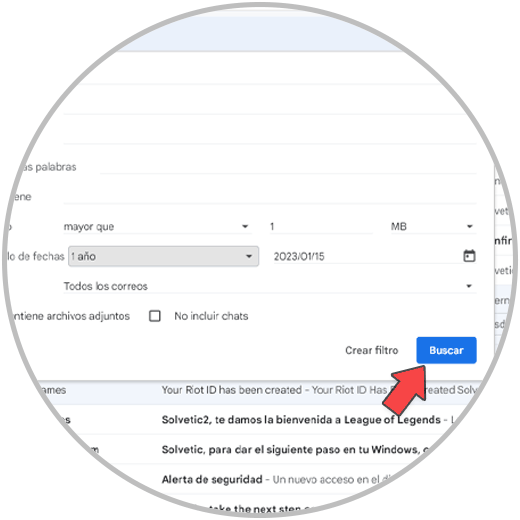Open the MB unit dropdown
The width and height of the screenshot is (520, 520).
pyautogui.click(x=433, y=227)
